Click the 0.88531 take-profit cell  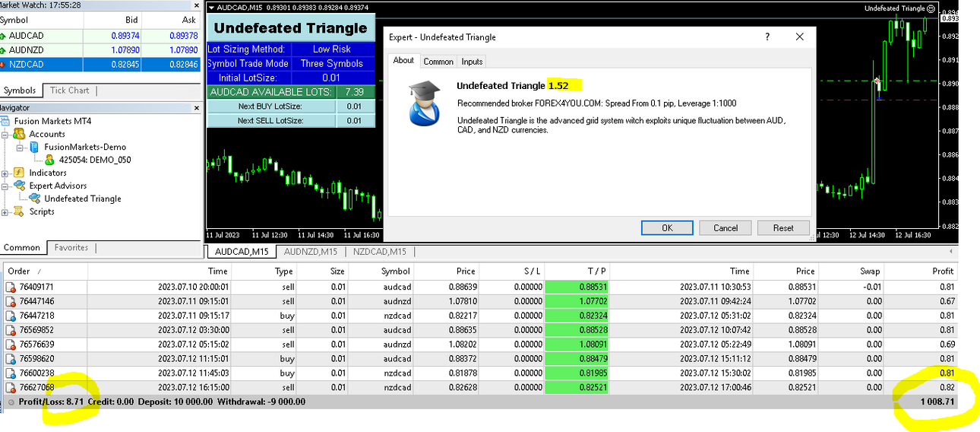tap(579, 287)
